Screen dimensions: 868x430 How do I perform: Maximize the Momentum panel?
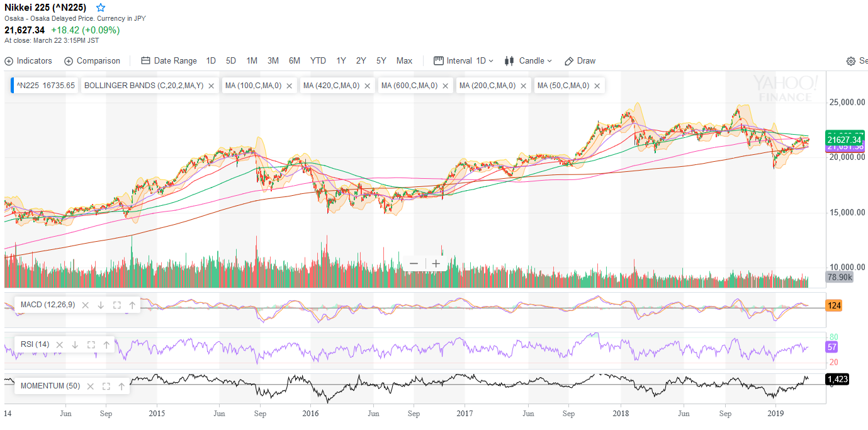pyautogui.click(x=106, y=386)
